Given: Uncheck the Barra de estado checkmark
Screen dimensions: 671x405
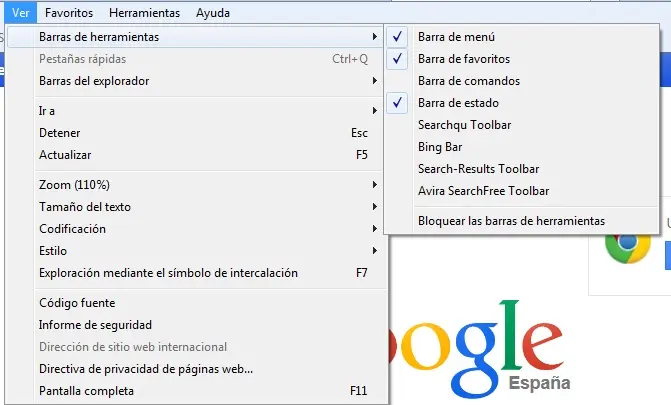Looking at the screenshot, I should coord(397,103).
